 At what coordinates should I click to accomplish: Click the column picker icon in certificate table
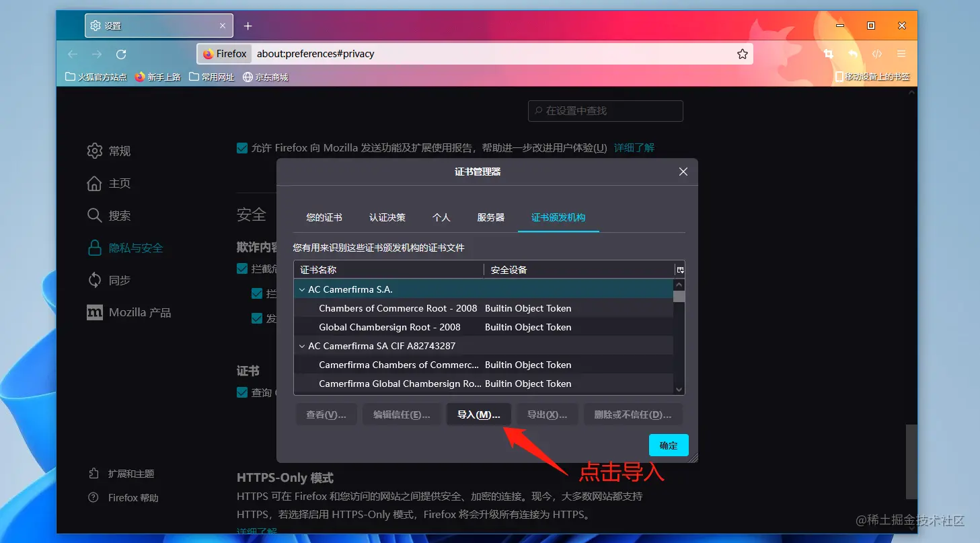pyautogui.click(x=680, y=270)
